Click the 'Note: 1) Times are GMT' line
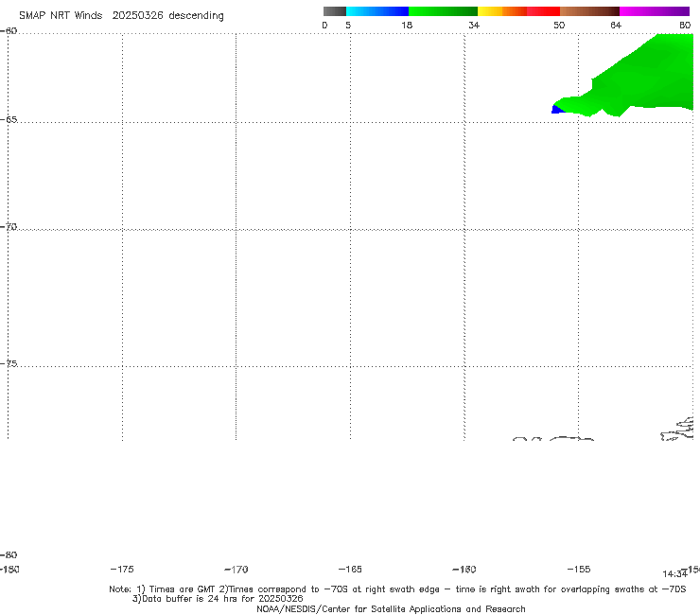Image resolution: width=700 pixels, height=615 pixels. click(397, 589)
